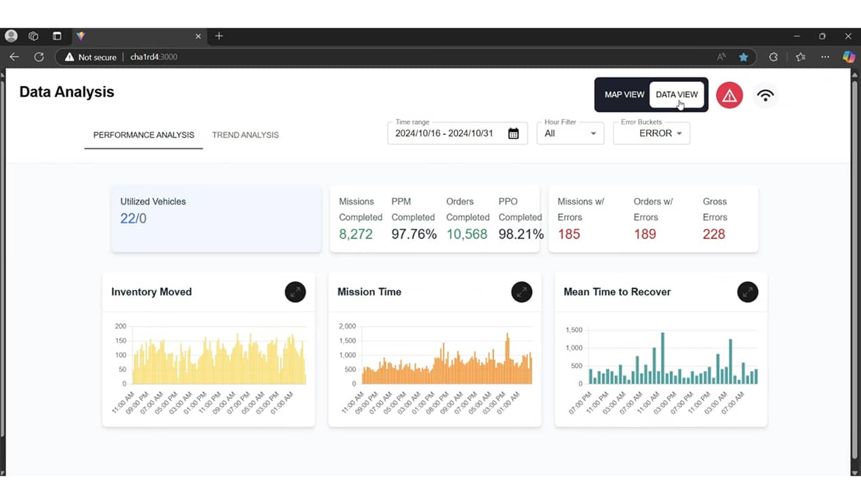861x504 pixels.
Task: Open browser workspaces icon
Action: click(x=33, y=36)
